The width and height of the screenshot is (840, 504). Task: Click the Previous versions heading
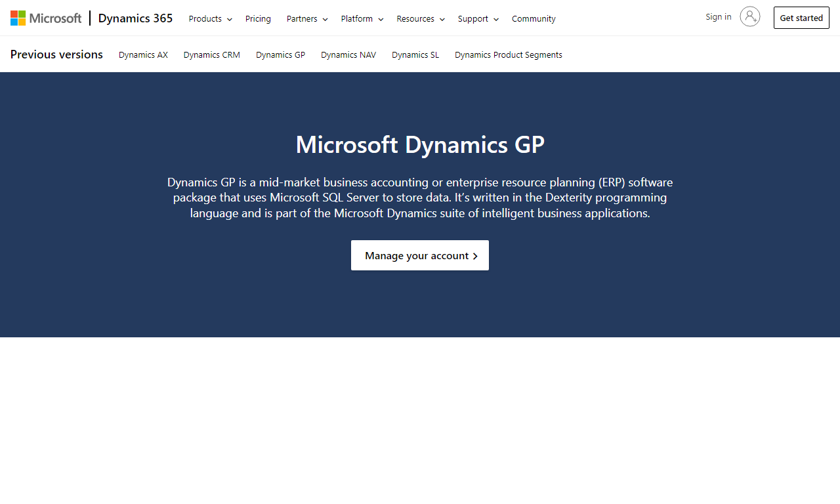56,54
